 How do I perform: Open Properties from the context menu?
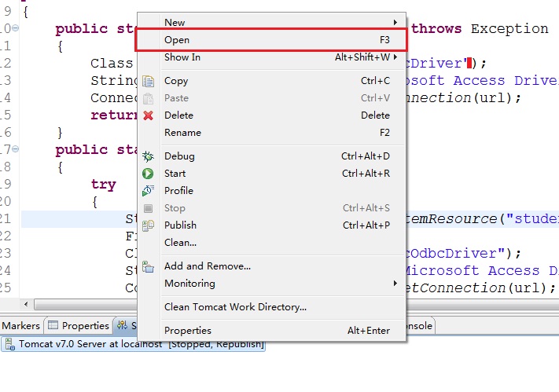tap(271, 331)
